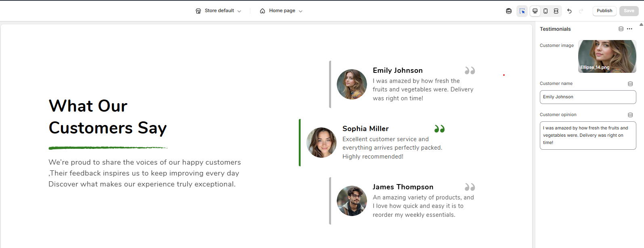Click the Sidekick assistant face icon
644x248 pixels.
(x=509, y=11)
